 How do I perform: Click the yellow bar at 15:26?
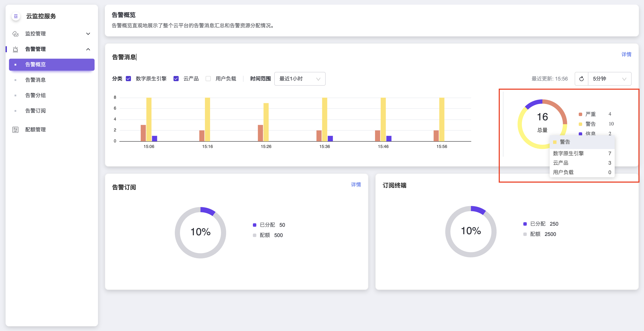click(x=266, y=122)
